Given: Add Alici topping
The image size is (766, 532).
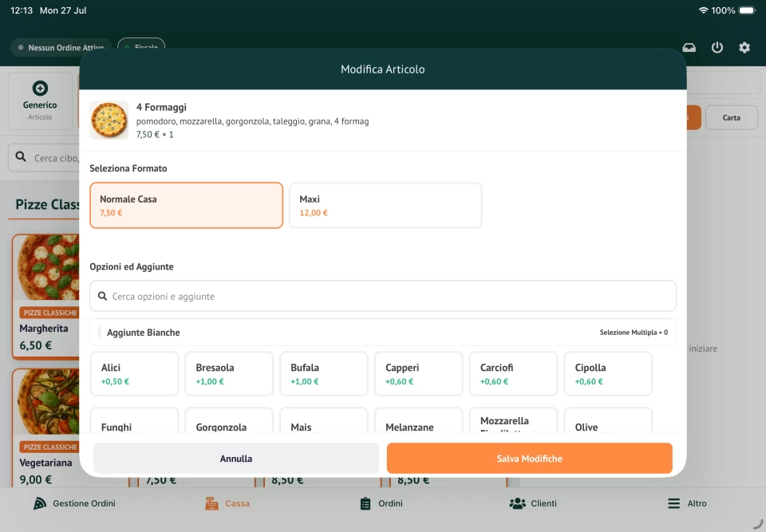Looking at the screenshot, I should 134,374.
